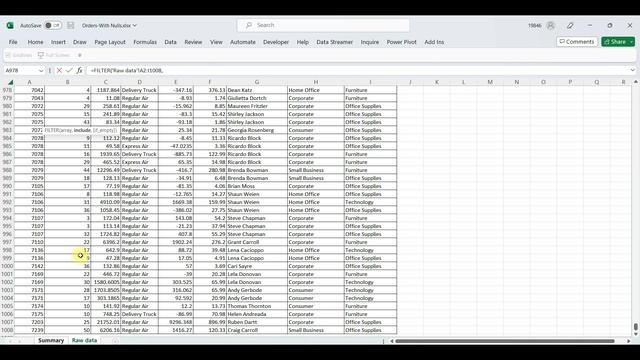Click the Select All corner triangle
This screenshot has width=640, height=360.
click(x=10, y=82)
